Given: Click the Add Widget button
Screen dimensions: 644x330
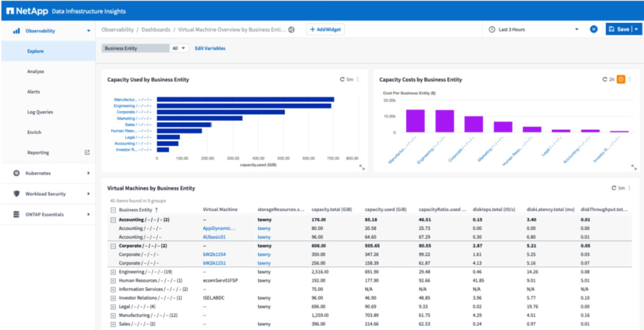Looking at the screenshot, I should pos(325,30).
